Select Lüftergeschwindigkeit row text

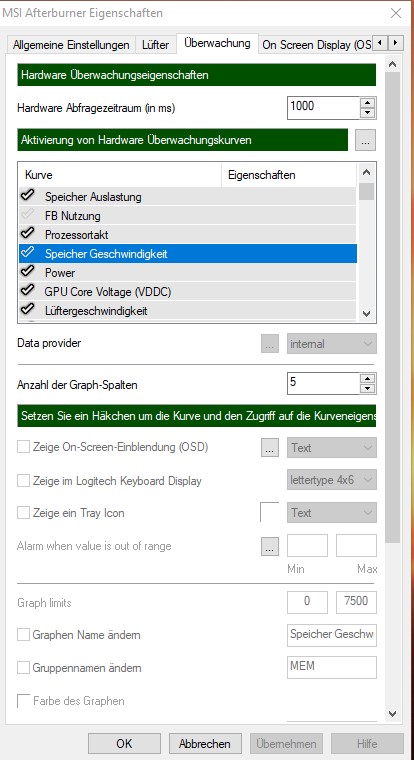coord(96,311)
